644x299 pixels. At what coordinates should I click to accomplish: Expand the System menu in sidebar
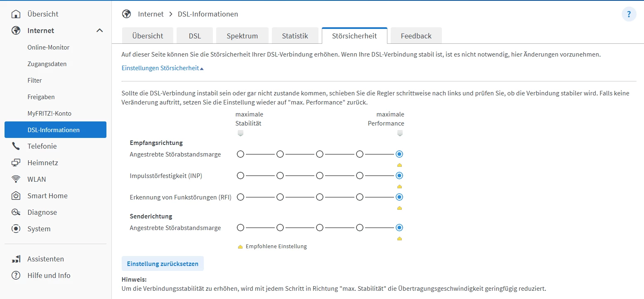coord(39,229)
